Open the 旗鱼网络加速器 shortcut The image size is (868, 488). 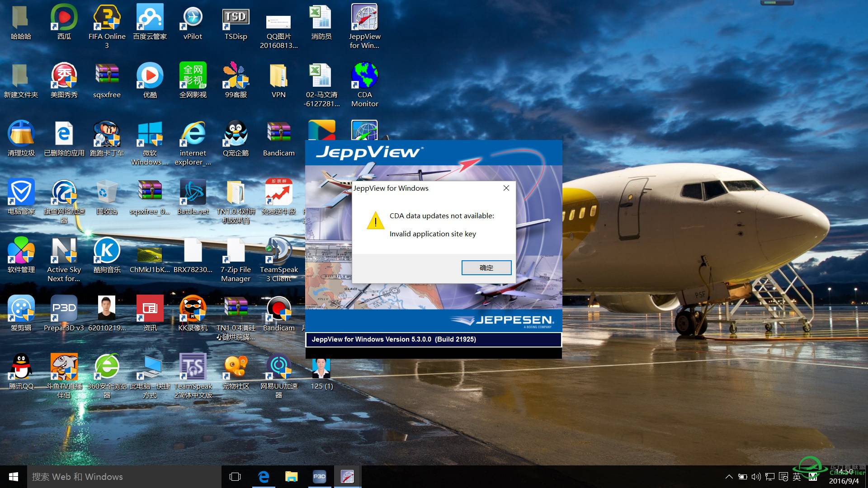(x=64, y=201)
